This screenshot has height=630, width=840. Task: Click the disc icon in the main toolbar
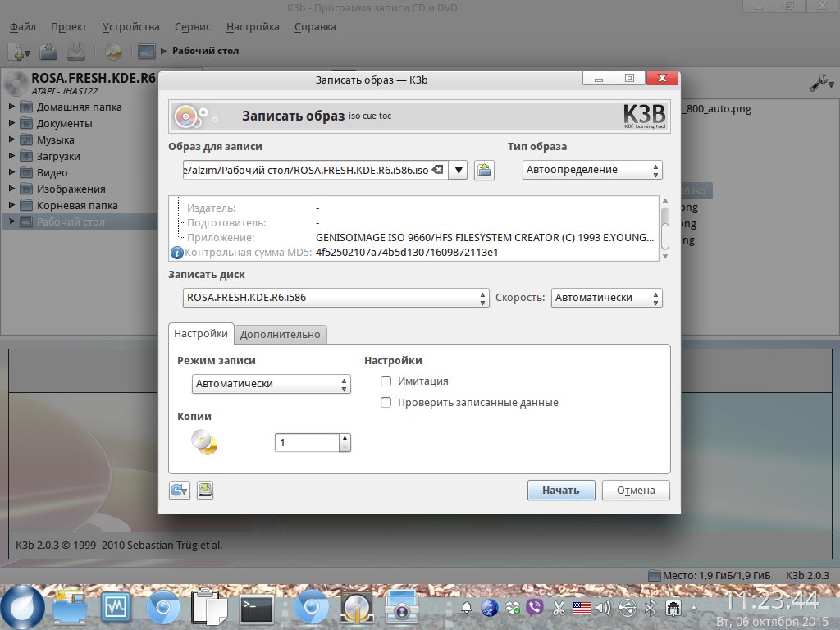[x=113, y=52]
